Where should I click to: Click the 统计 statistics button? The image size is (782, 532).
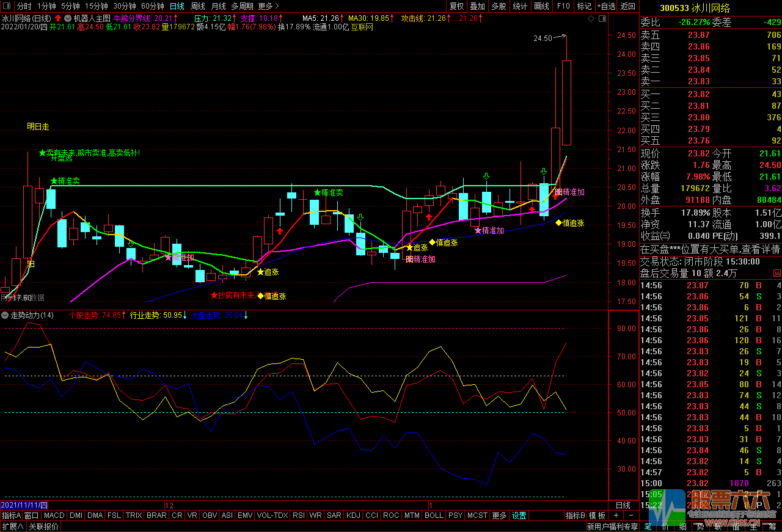pos(520,6)
